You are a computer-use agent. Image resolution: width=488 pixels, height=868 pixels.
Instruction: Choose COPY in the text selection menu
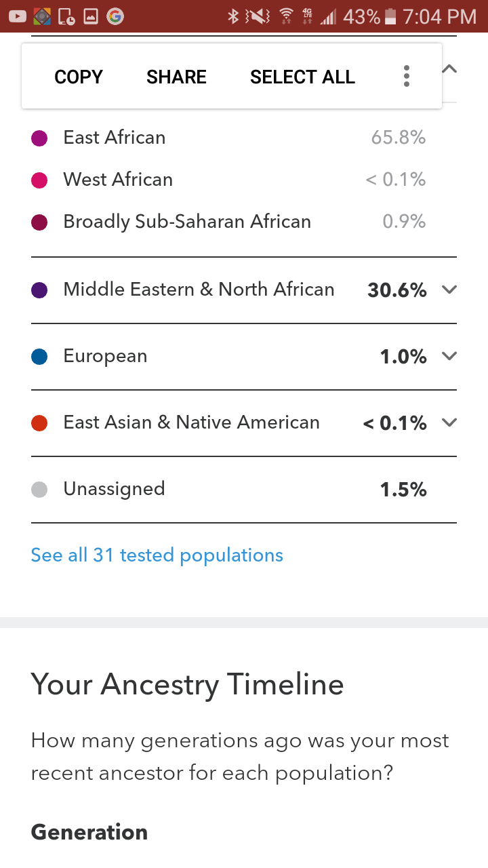point(79,77)
